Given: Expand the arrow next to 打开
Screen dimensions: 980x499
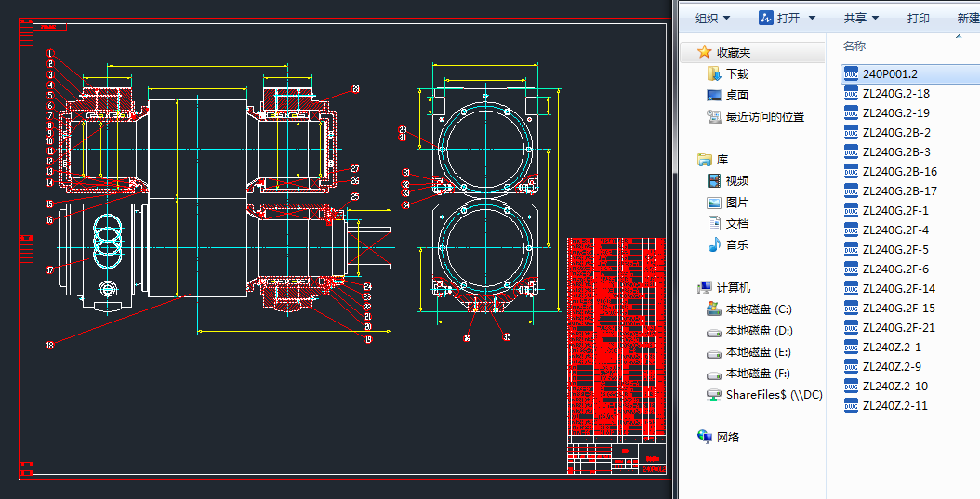Looking at the screenshot, I should (x=812, y=18).
